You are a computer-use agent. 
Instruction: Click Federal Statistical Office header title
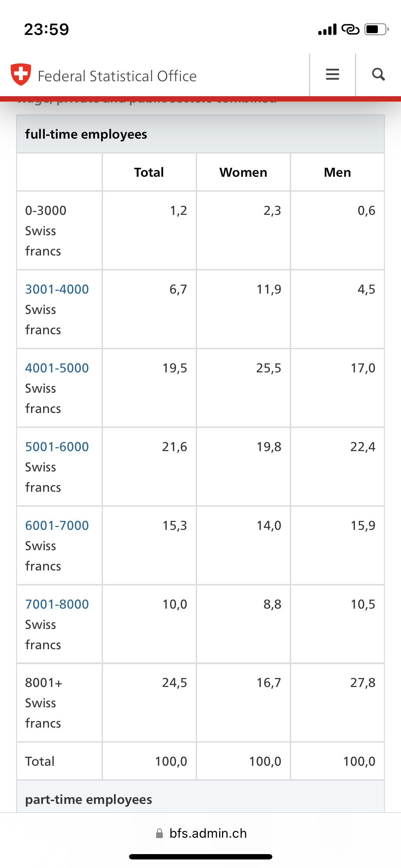[x=117, y=76]
